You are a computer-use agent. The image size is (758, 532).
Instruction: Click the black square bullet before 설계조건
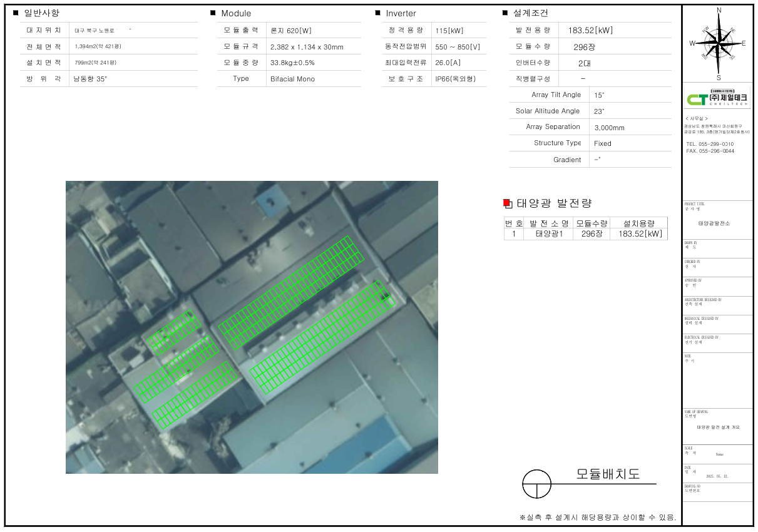tap(505, 13)
